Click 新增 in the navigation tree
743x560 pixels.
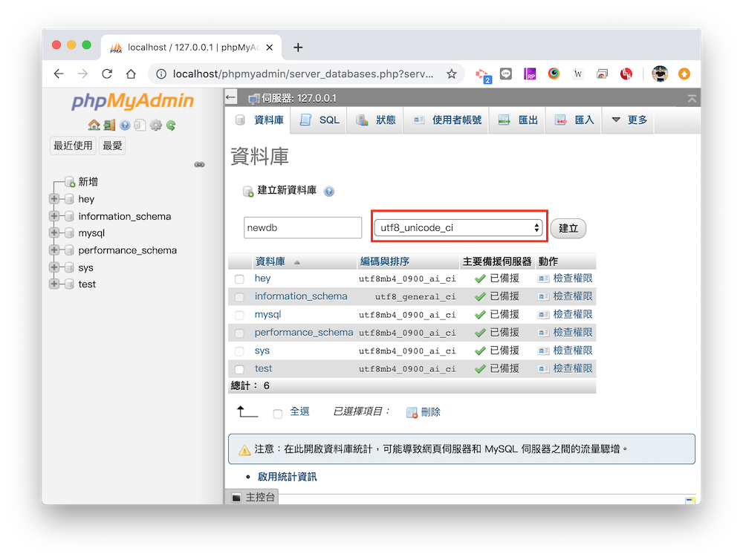point(88,181)
